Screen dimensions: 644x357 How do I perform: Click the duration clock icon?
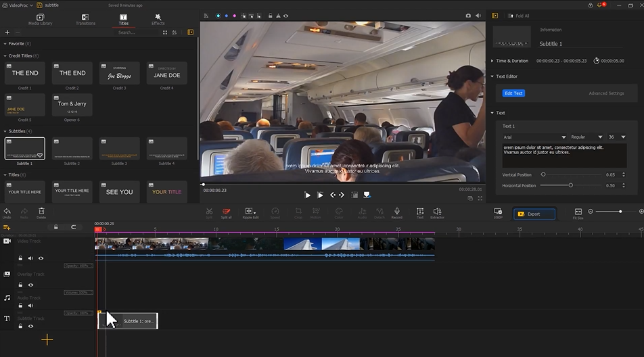coord(597,61)
